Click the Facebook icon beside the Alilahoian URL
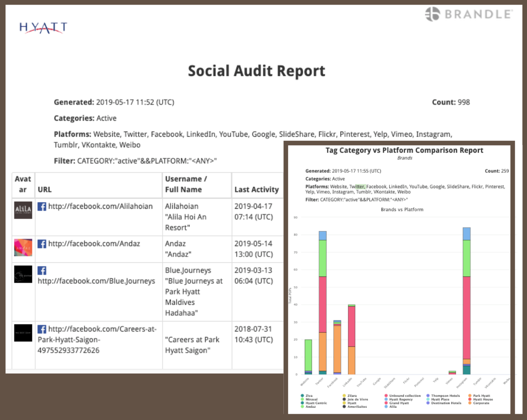 click(42, 206)
